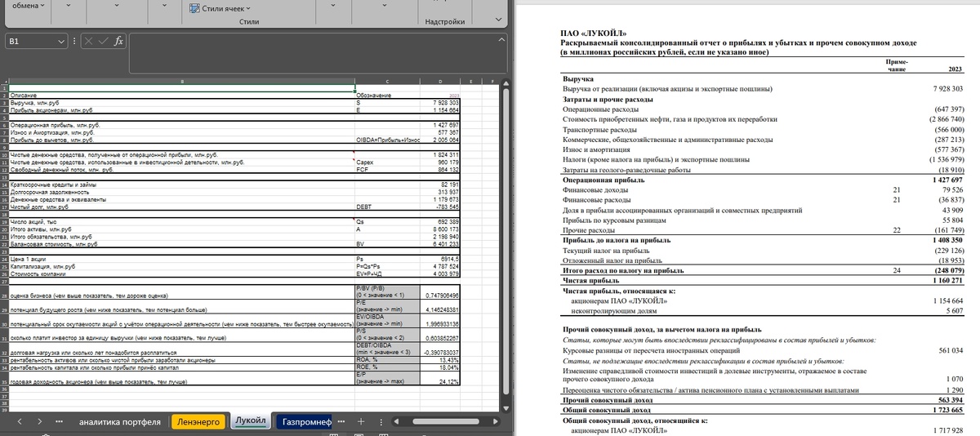Image resolution: width=980 pixels, height=436 pixels.
Task: Click the Cancel (X) icon in formula bar
Action: (x=88, y=42)
